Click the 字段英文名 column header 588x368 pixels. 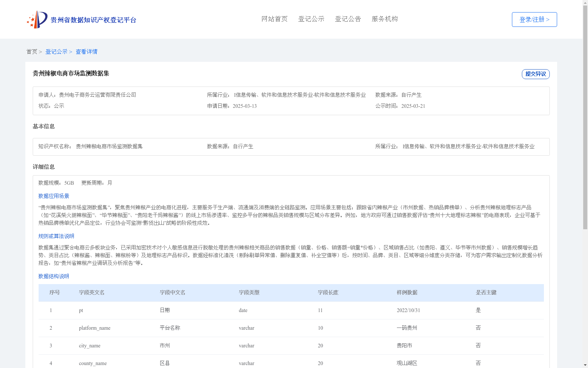(x=92, y=293)
